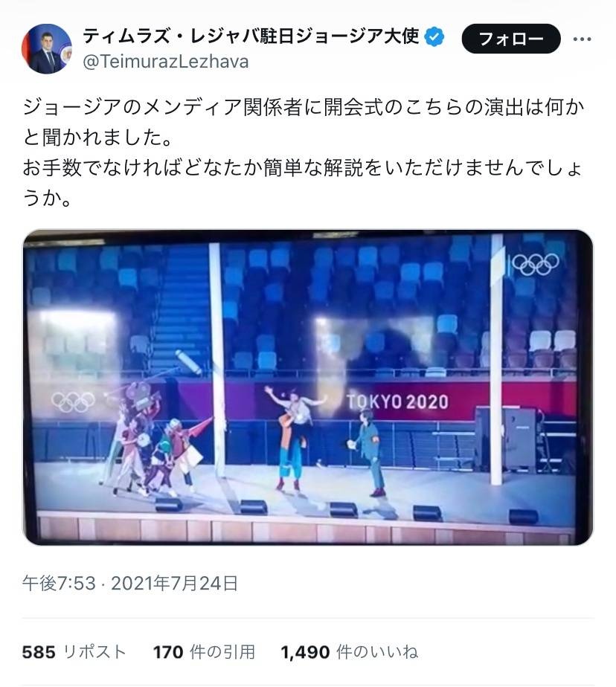This screenshot has height=687, width=616.
Task: Open the 2021年7月24日 date link
Action: (175, 583)
